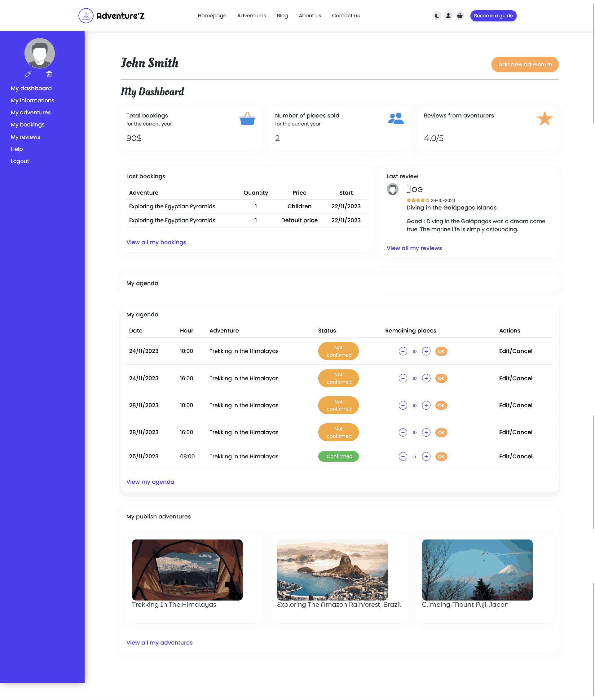The image size is (595, 700).
Task: Open Blog in the top navigation
Action: pos(282,15)
